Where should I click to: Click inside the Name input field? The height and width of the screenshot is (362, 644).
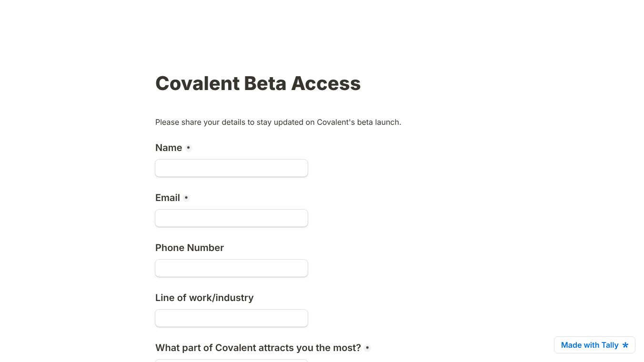[x=231, y=168]
